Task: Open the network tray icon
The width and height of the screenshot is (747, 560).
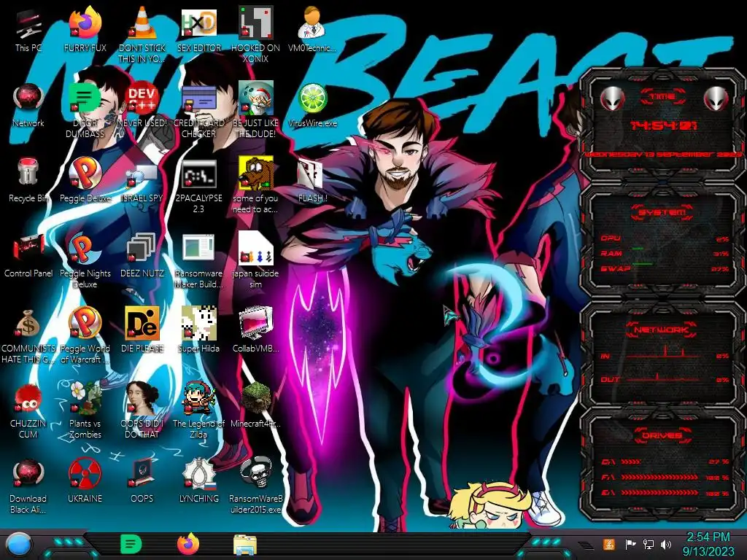Action: click(x=648, y=544)
